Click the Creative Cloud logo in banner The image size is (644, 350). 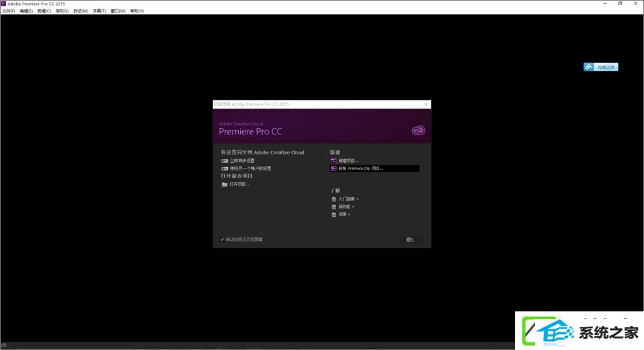click(418, 131)
